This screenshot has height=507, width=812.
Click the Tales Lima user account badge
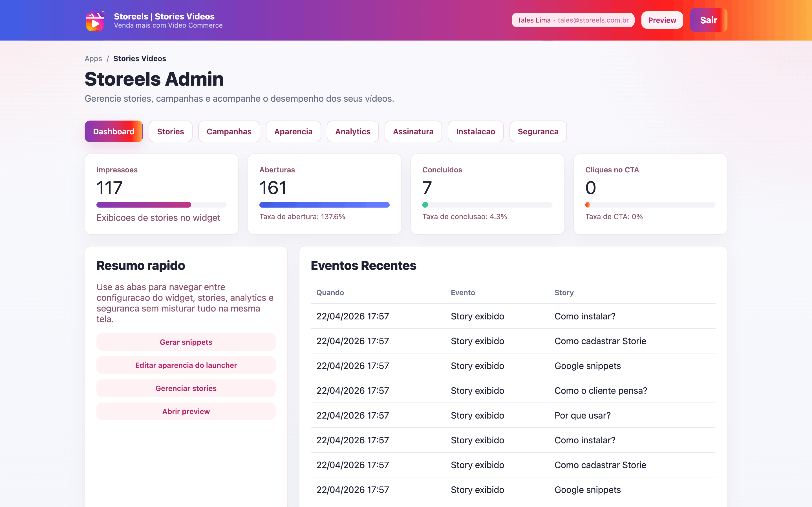click(x=573, y=20)
